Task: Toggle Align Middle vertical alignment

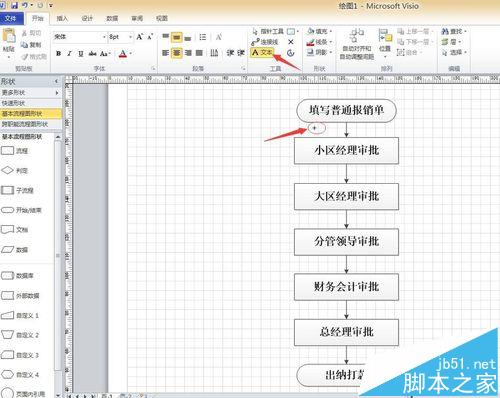Action: coord(177,37)
